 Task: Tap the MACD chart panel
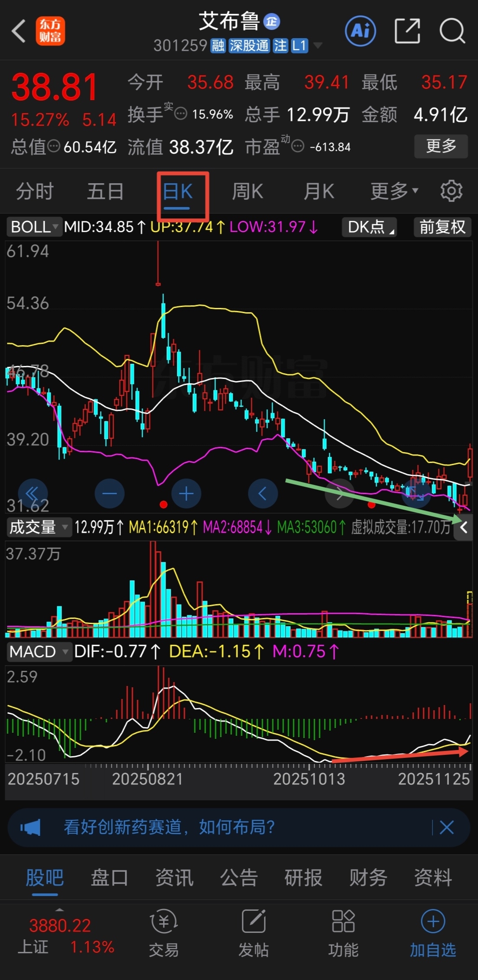click(x=239, y=715)
